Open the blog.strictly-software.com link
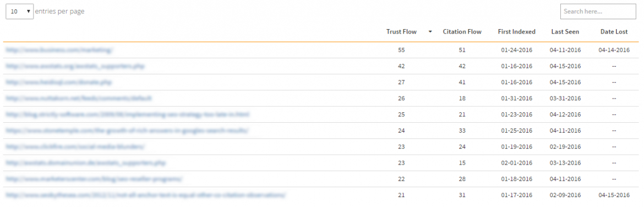This screenshot has height=207, width=644. coord(127,115)
